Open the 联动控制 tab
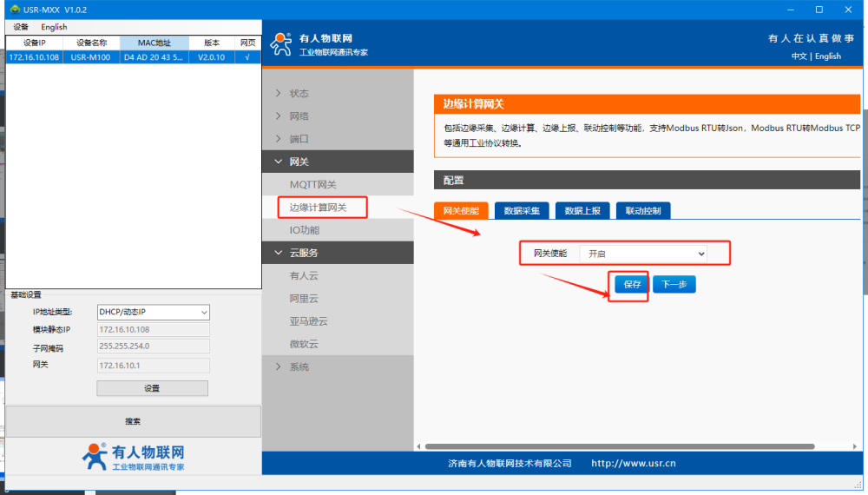The image size is (868, 495). click(642, 211)
